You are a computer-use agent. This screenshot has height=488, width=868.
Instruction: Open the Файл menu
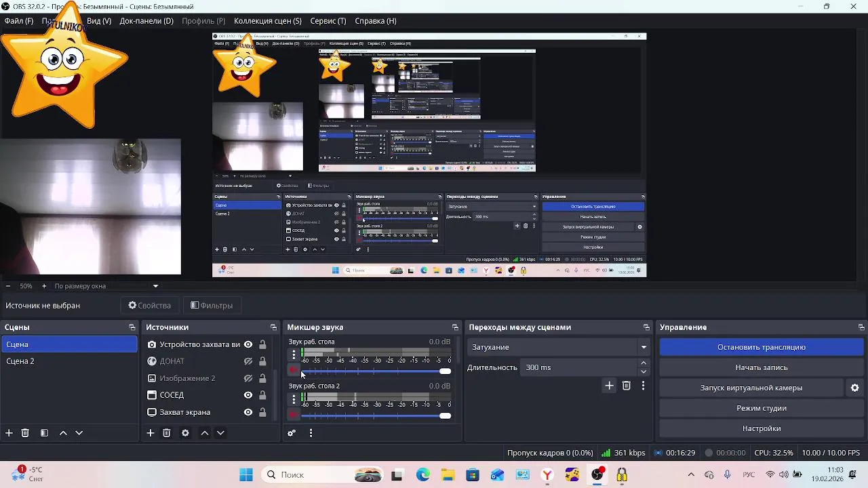(x=18, y=21)
